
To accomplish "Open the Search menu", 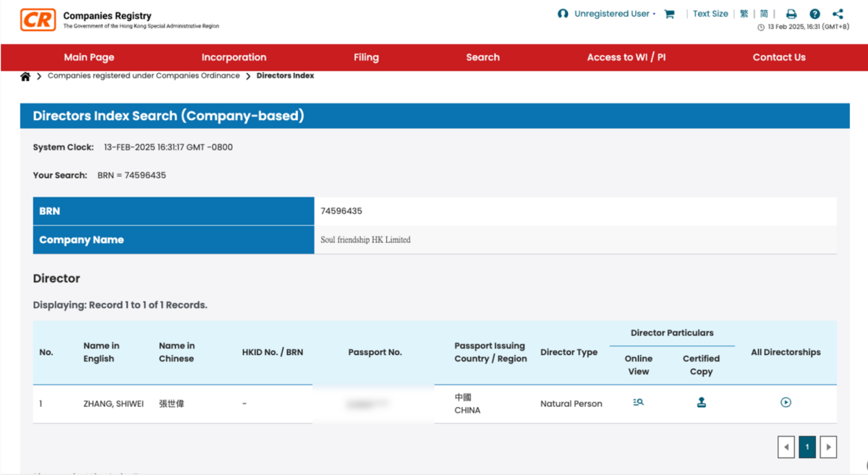I will point(482,57).
